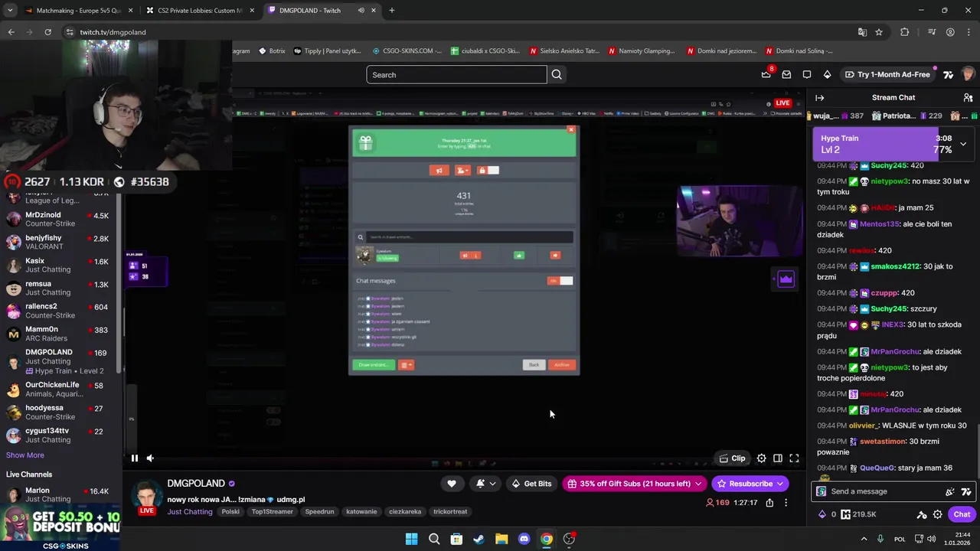Screen dimensions: 980x551
Task: Click search magnifier button beside field
Action: pyautogui.click(x=557, y=74)
